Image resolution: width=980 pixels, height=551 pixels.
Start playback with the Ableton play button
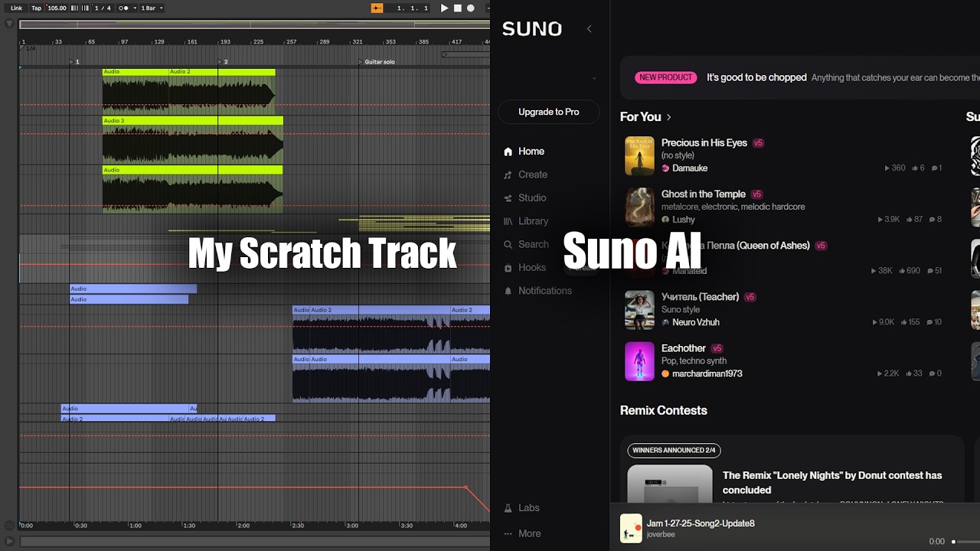pos(444,8)
